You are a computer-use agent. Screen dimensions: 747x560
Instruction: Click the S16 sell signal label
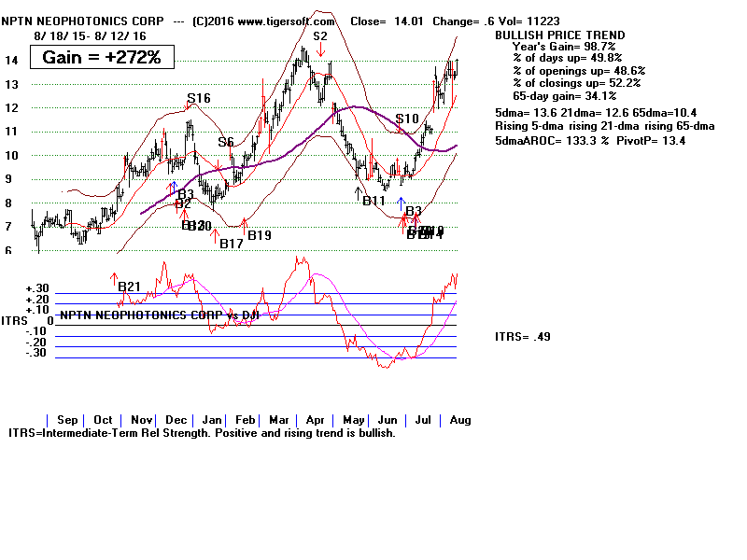pos(198,98)
